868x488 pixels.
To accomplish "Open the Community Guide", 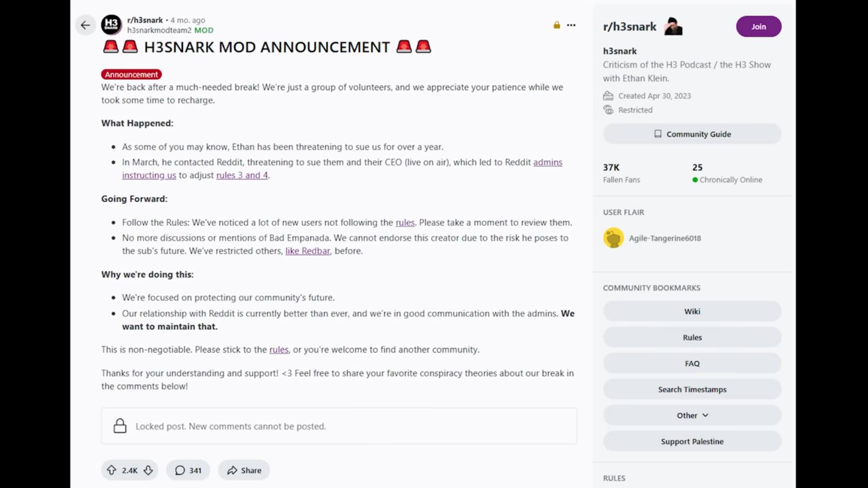I will coord(692,134).
